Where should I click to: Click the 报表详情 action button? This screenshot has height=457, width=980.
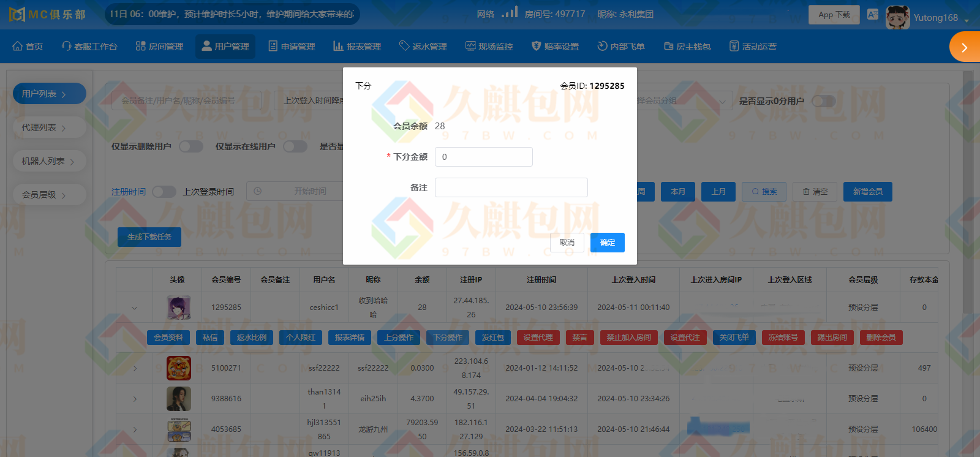pos(350,338)
